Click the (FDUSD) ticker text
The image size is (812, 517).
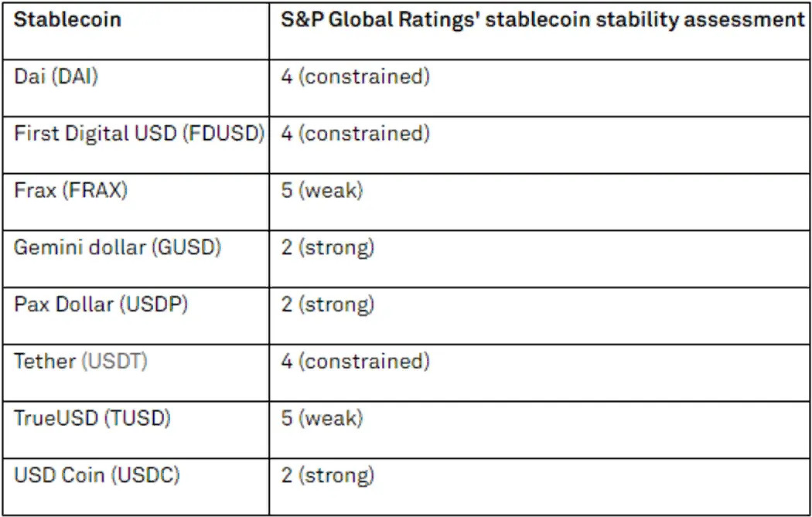pyautogui.click(x=223, y=134)
